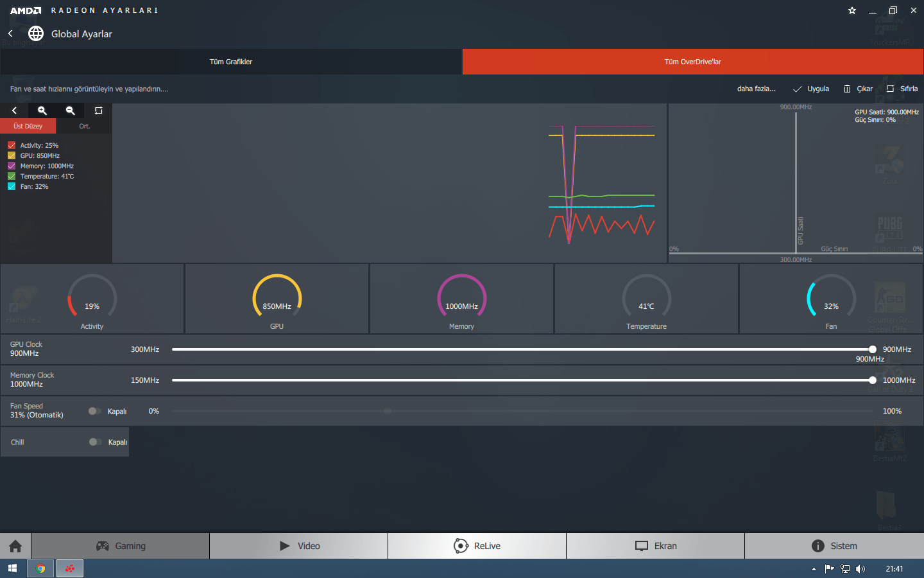The image size is (924, 578).
Task: Click the '100%' Fan Speed maximum label
Action: coord(892,411)
